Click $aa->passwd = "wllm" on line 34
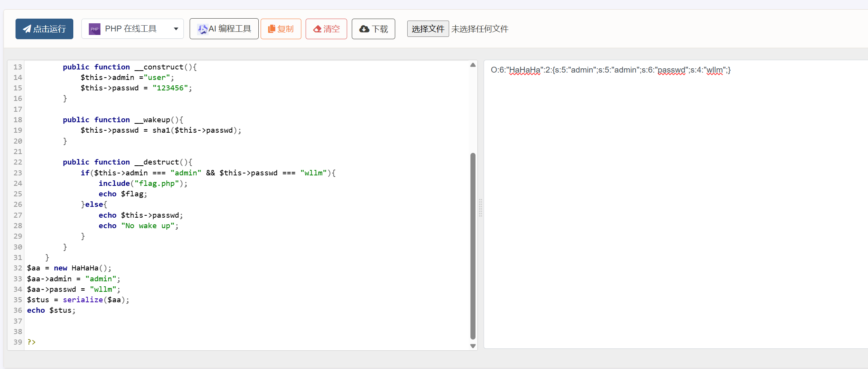Viewport: 868px width, 369px height. click(74, 289)
